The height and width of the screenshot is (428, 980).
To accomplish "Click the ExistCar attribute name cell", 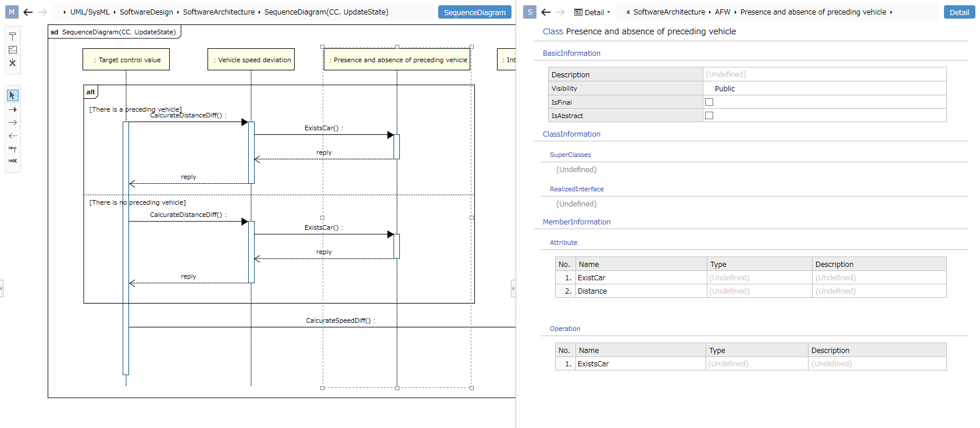I will 641,278.
